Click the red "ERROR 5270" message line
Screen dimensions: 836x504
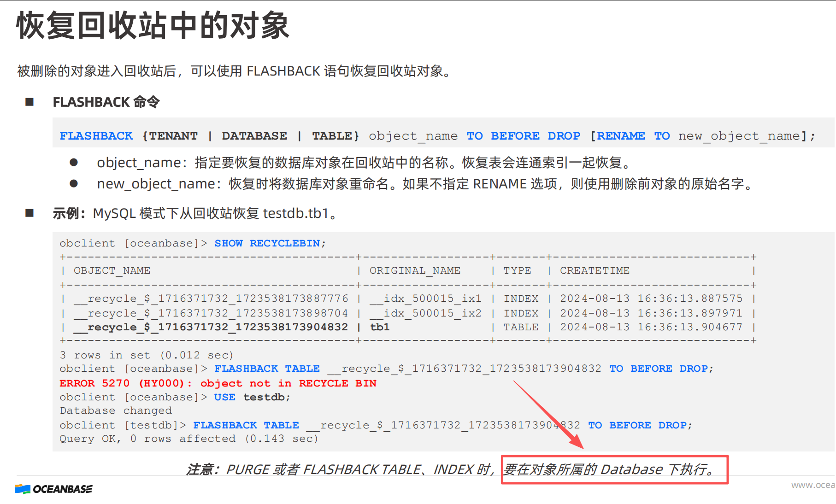click(218, 383)
